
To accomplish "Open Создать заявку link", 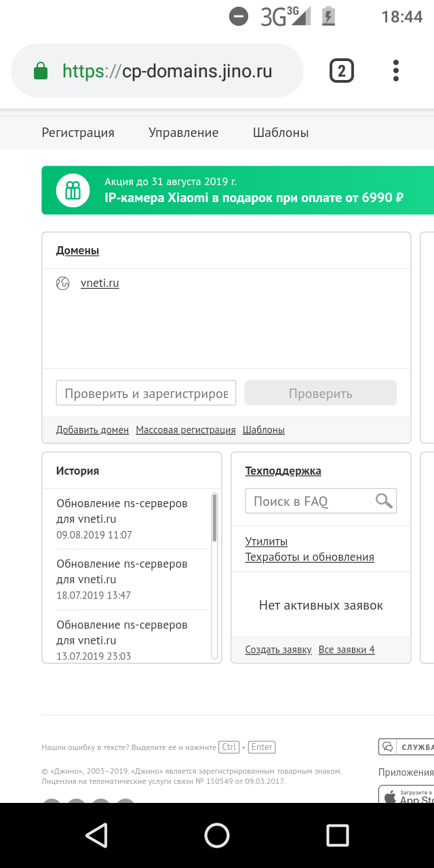I will pyautogui.click(x=278, y=650).
